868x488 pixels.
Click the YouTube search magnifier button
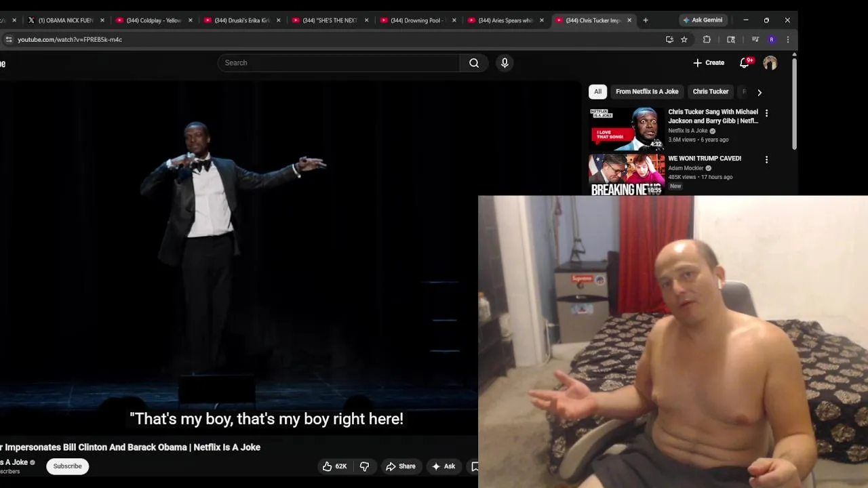(474, 63)
